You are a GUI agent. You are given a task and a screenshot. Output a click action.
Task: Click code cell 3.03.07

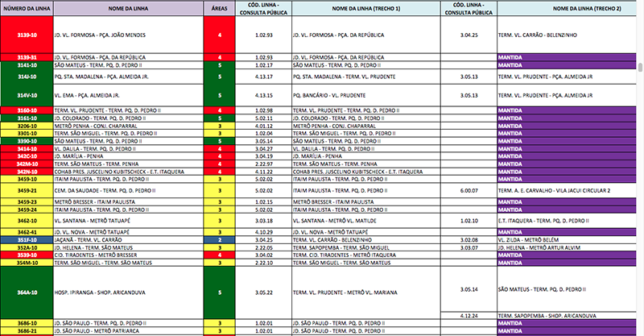point(469,247)
